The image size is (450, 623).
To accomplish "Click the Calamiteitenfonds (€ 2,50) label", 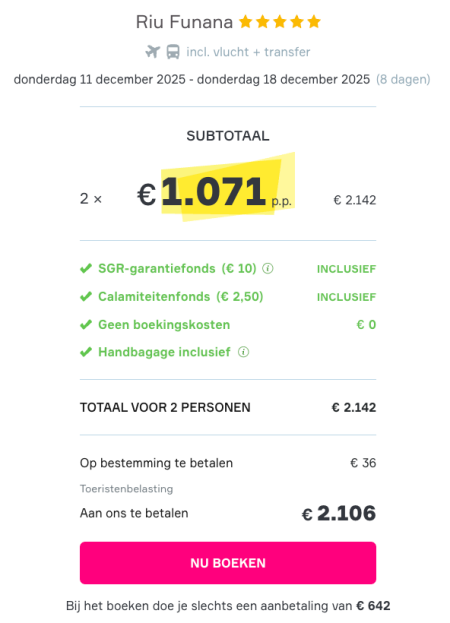I will click(x=181, y=297).
